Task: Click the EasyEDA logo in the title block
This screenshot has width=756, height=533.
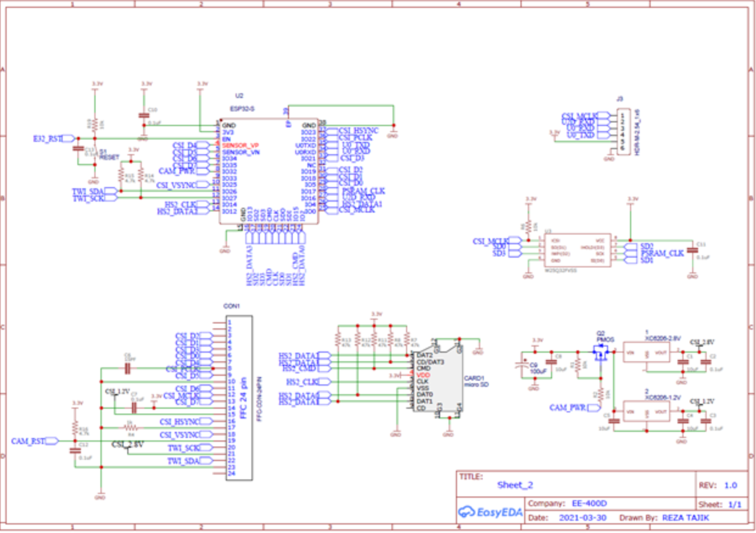Action: coord(491,512)
